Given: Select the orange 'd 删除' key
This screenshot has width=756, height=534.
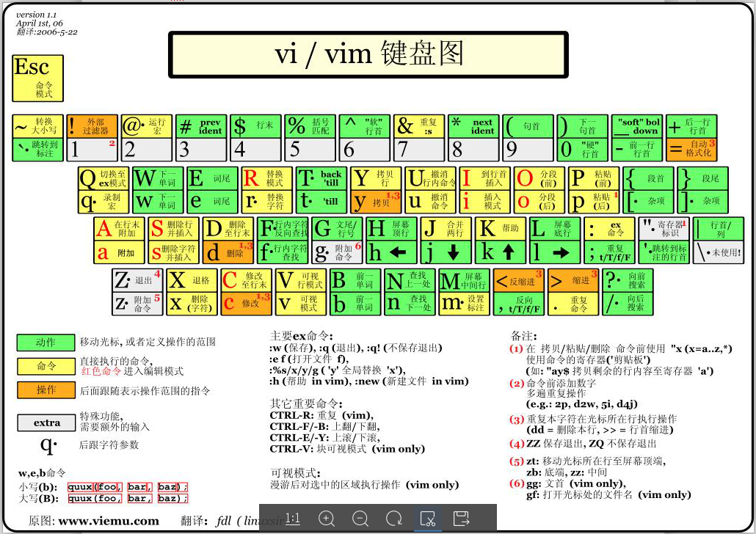Looking at the screenshot, I should [228, 252].
